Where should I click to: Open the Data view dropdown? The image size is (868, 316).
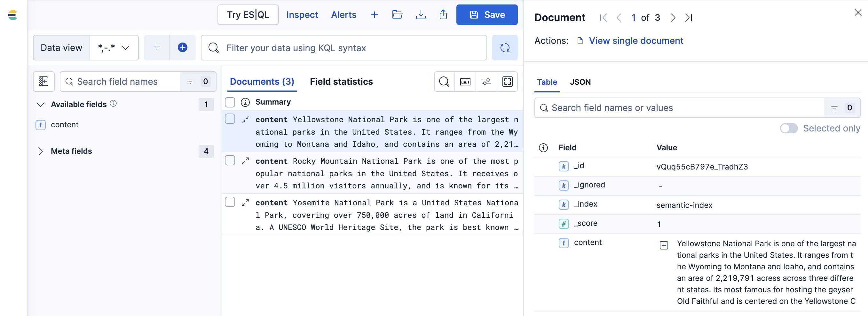(114, 48)
